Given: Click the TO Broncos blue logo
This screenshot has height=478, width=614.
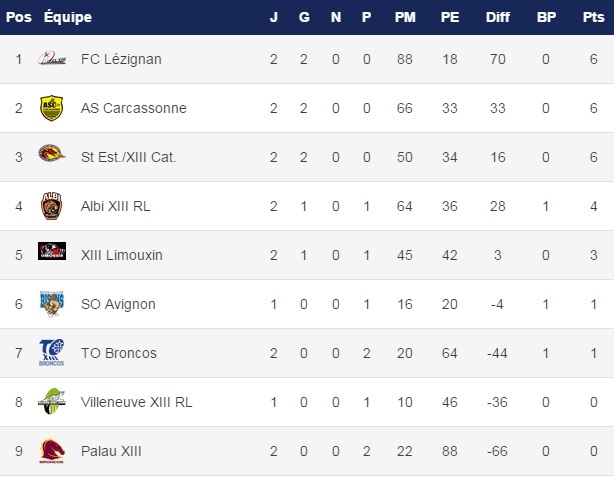Looking at the screenshot, I should pos(51,352).
